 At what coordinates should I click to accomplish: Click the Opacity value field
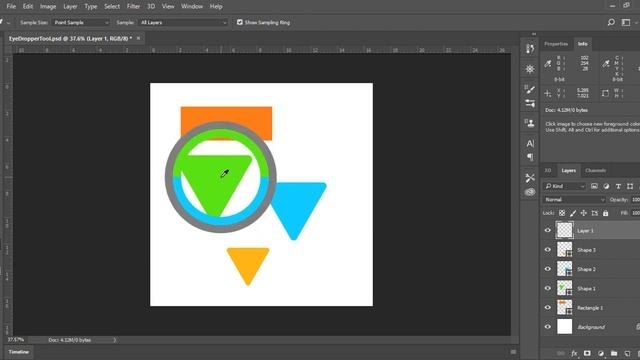(x=636, y=200)
